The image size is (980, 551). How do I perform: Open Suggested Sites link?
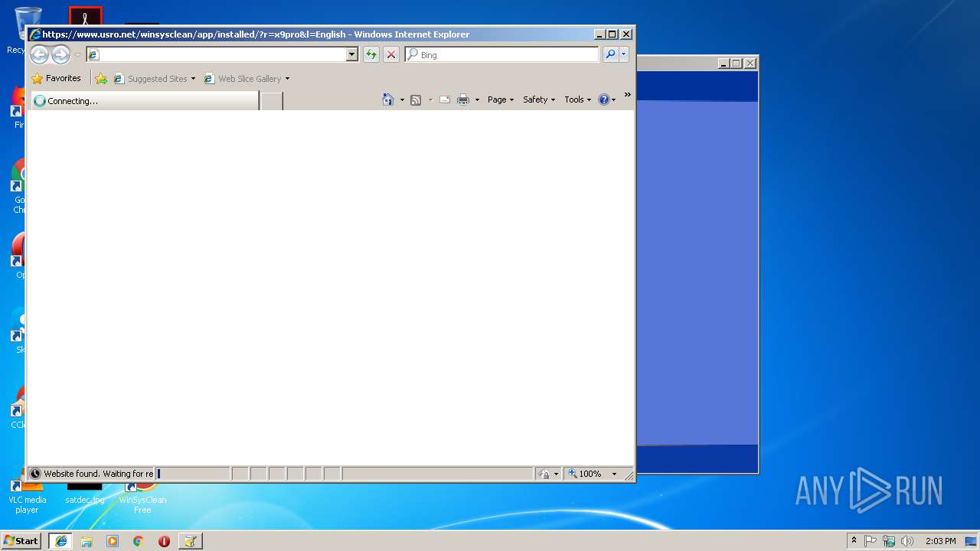154,78
